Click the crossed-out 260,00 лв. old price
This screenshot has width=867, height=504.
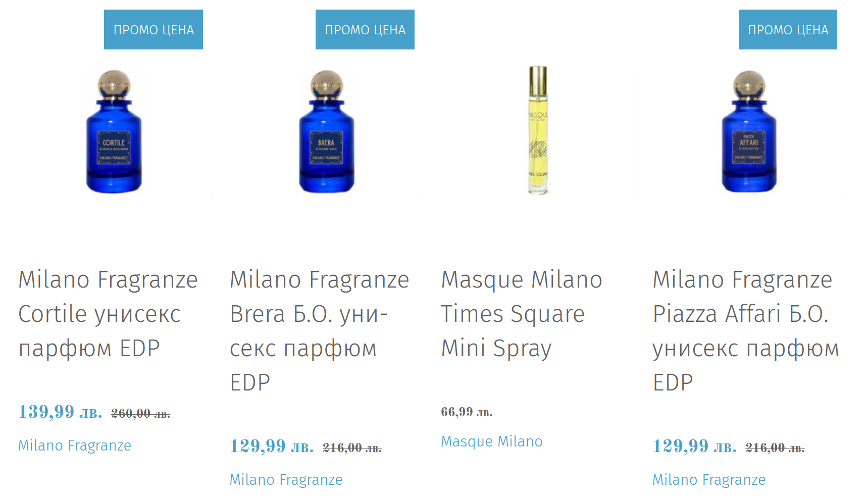pyautogui.click(x=140, y=414)
